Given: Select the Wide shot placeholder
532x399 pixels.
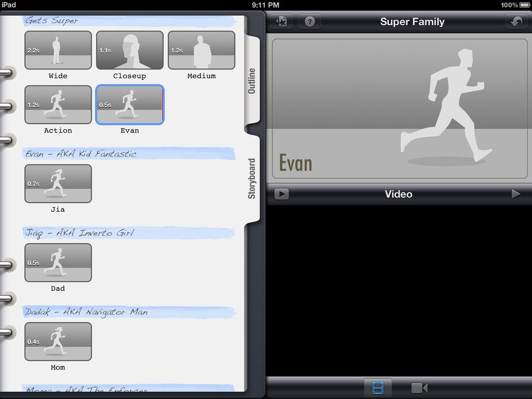Looking at the screenshot, I should point(58,50).
